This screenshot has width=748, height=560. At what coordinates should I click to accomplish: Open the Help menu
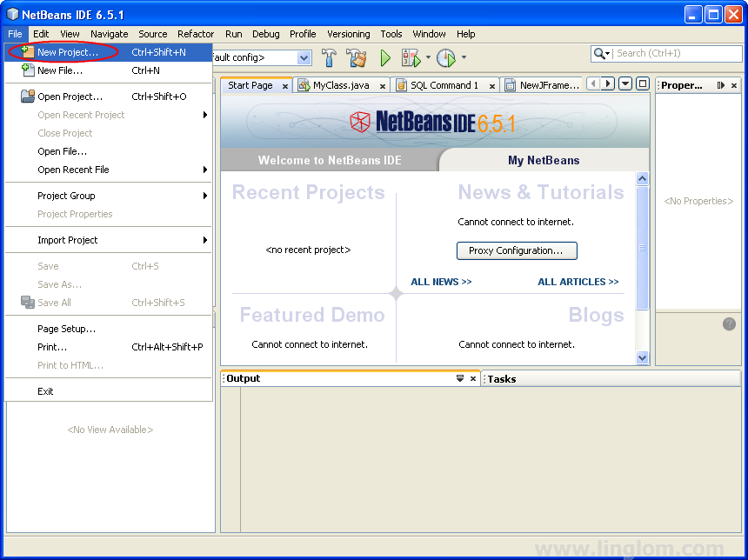465,34
